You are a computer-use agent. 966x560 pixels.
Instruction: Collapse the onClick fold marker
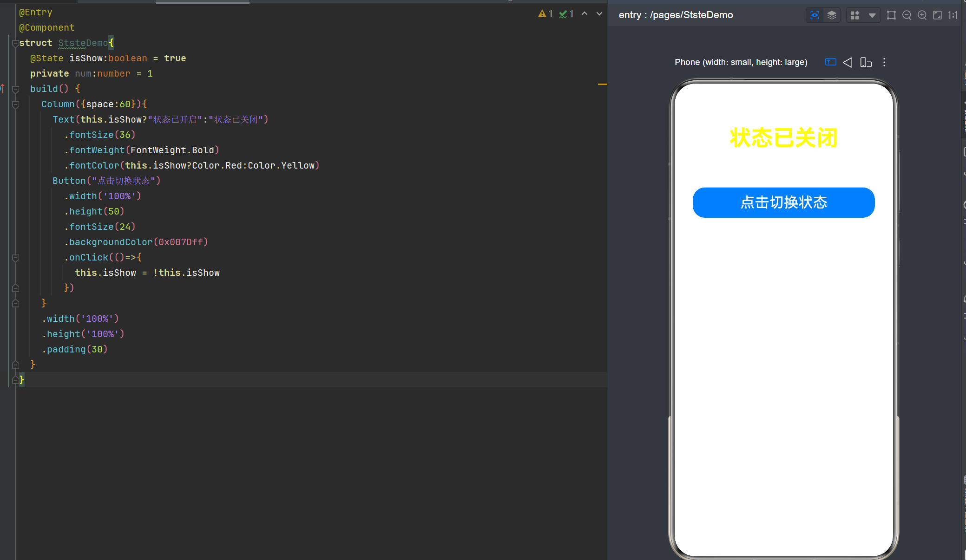[x=15, y=258]
